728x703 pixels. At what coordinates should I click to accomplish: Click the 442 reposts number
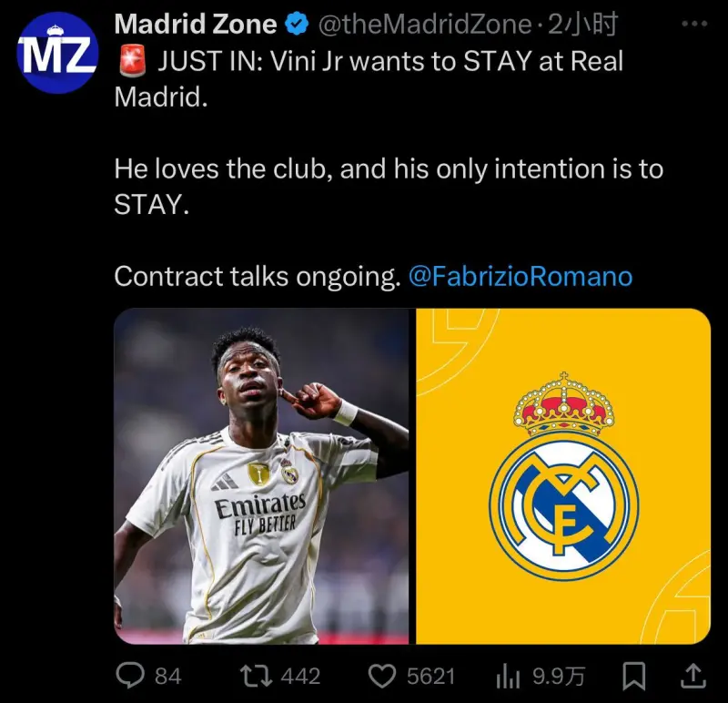300,676
